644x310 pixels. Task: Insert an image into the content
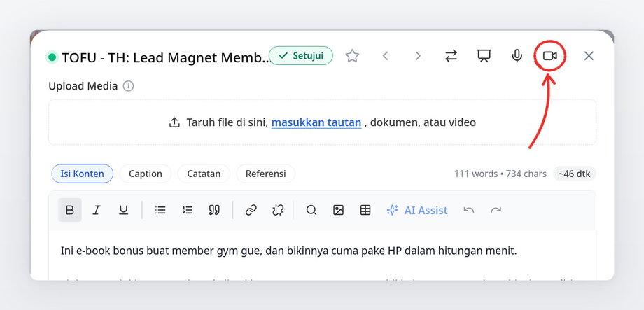[x=338, y=210]
